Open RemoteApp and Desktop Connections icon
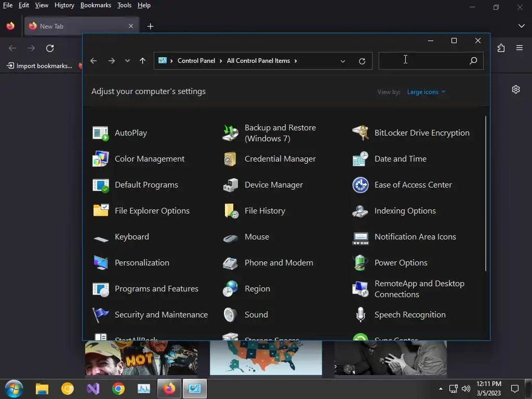The image size is (532, 399). point(361,289)
